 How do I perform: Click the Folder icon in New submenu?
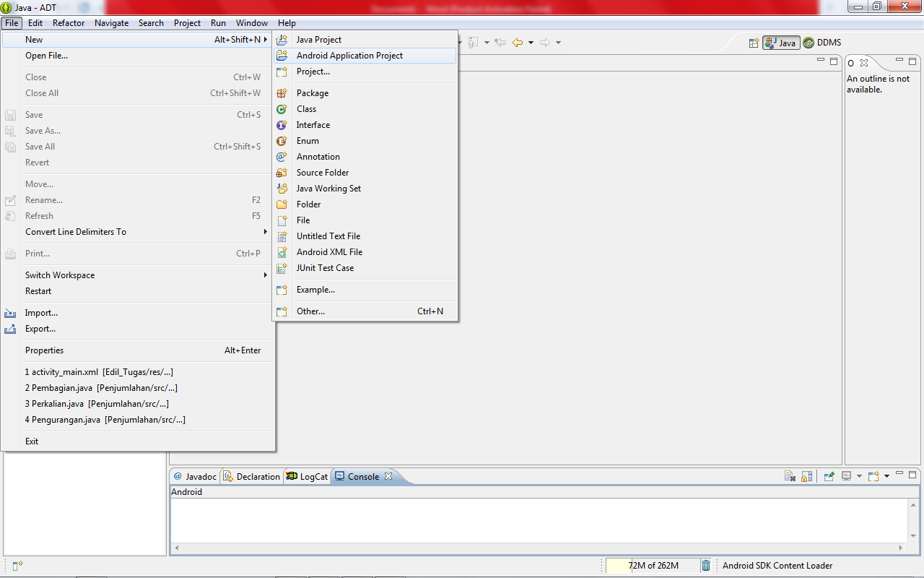[282, 204]
